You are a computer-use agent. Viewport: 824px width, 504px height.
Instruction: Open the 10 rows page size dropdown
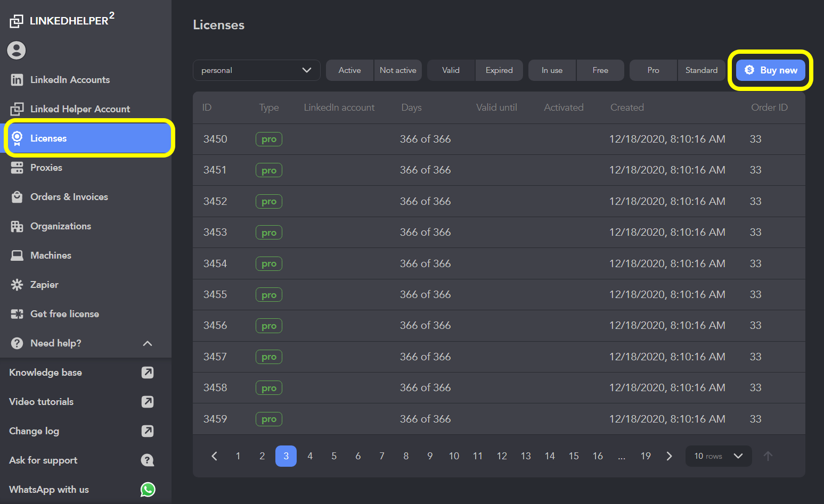point(719,456)
